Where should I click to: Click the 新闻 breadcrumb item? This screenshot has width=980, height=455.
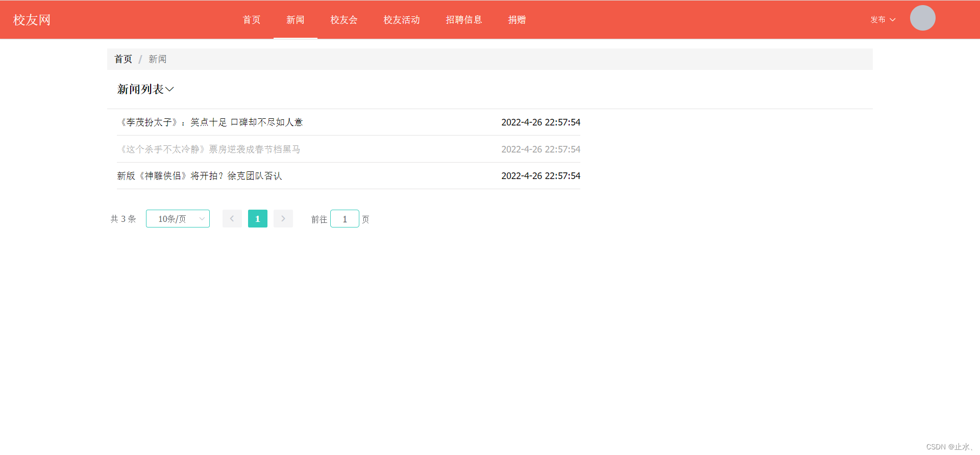[x=157, y=59]
